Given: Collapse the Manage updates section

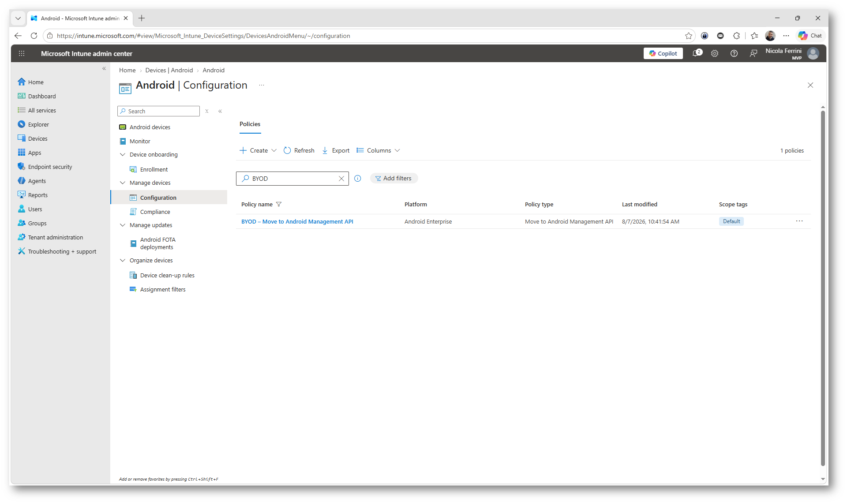Looking at the screenshot, I should (123, 225).
